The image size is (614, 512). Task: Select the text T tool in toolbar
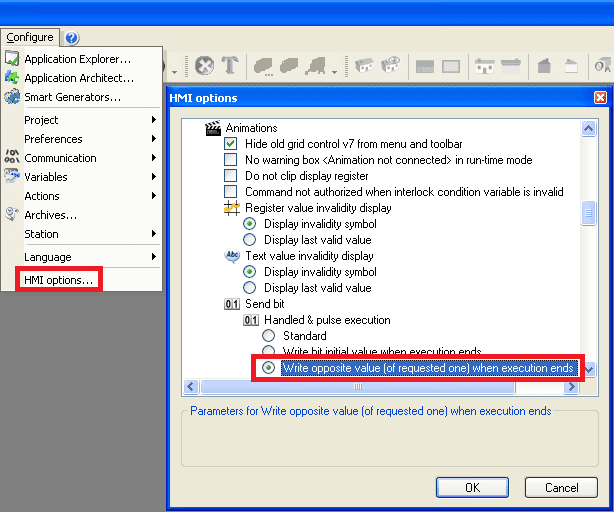click(x=230, y=66)
